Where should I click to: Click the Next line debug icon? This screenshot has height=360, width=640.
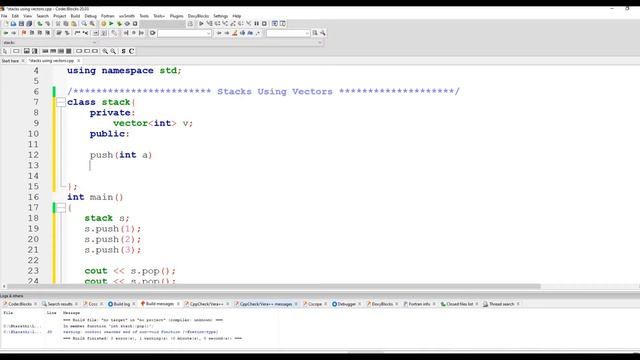217,24
